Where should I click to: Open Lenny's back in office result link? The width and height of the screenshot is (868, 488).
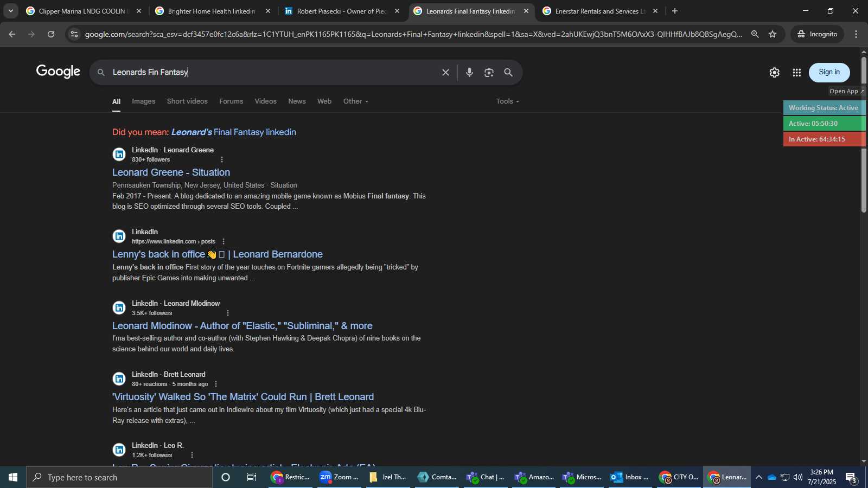pos(218,254)
